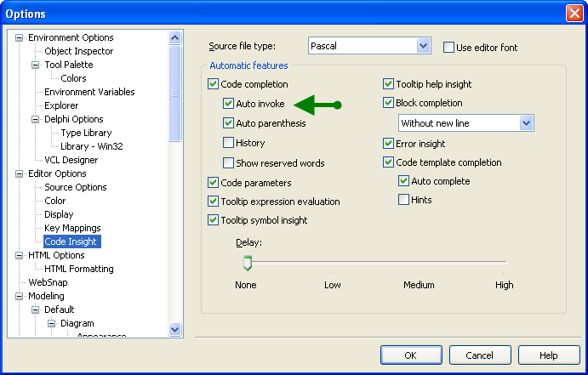The height and width of the screenshot is (375, 588).
Task: Click the tree scrollbar down arrow
Action: (x=175, y=330)
